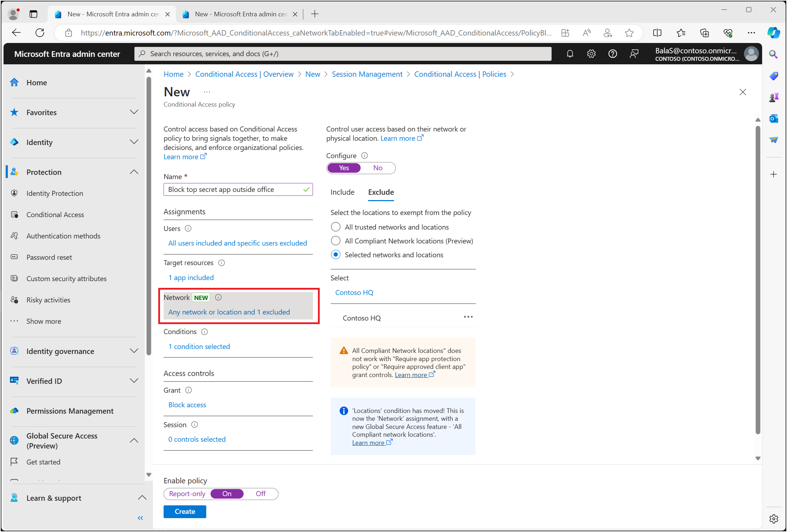
Task: Click the Create button
Action: click(x=185, y=511)
